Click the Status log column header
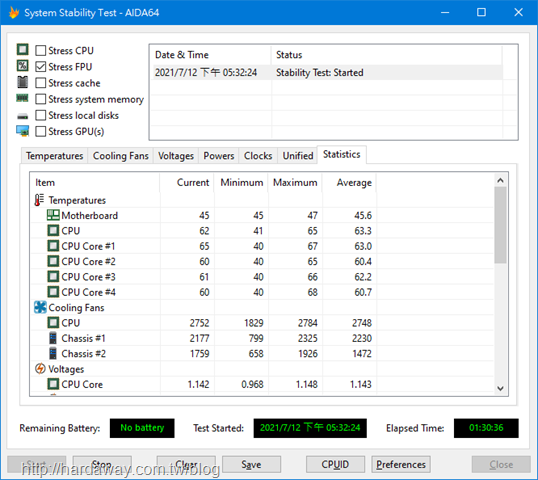 387,55
